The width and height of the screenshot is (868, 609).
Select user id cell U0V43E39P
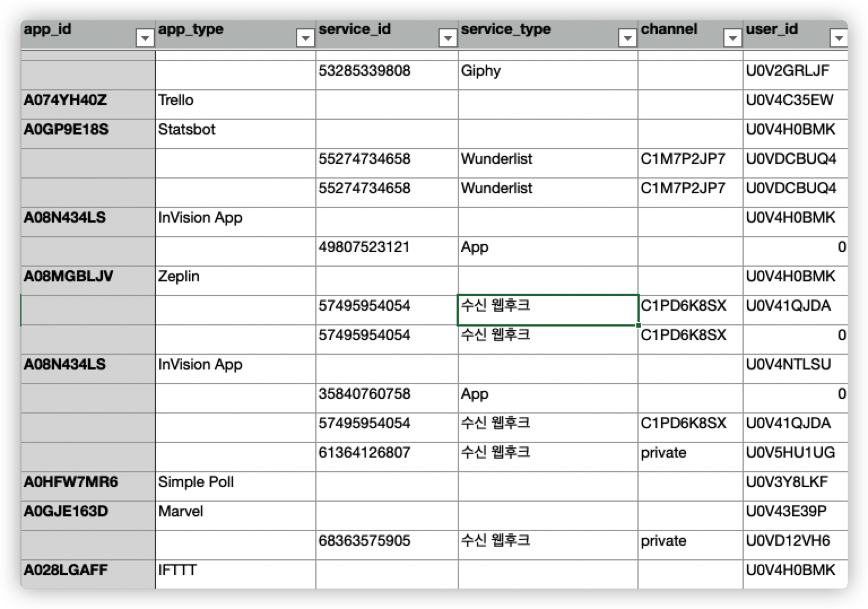796,515
